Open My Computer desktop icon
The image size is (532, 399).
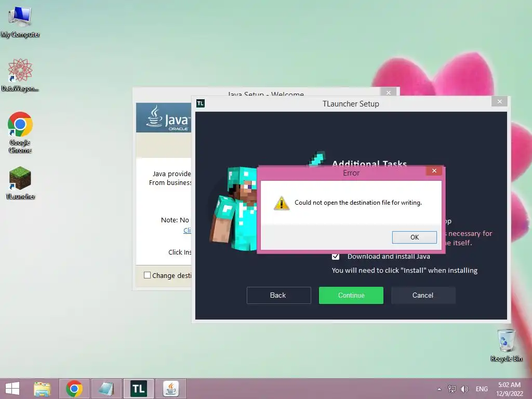(20, 21)
